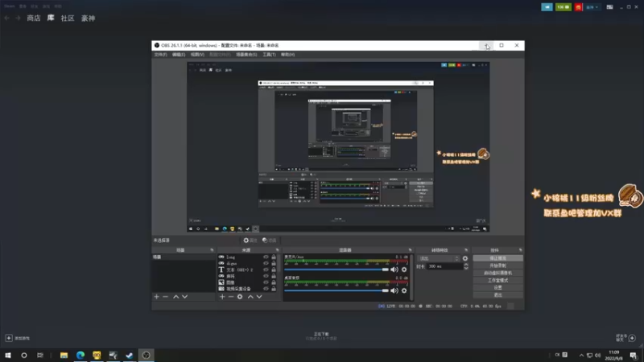
Task: Open OBS Tools menu
Action: click(269, 55)
